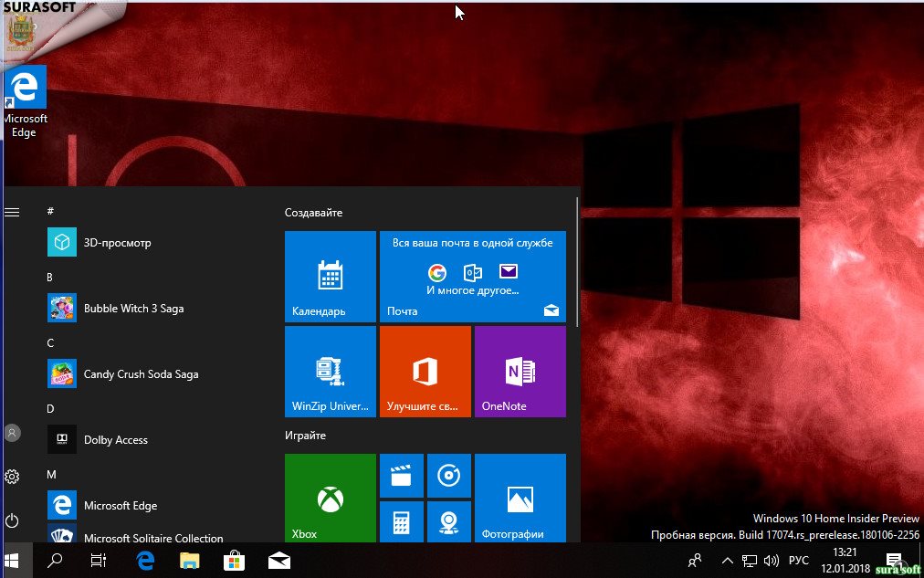924x578 pixels.
Task: Click the Power button in Start menu
Action: pos(12,520)
